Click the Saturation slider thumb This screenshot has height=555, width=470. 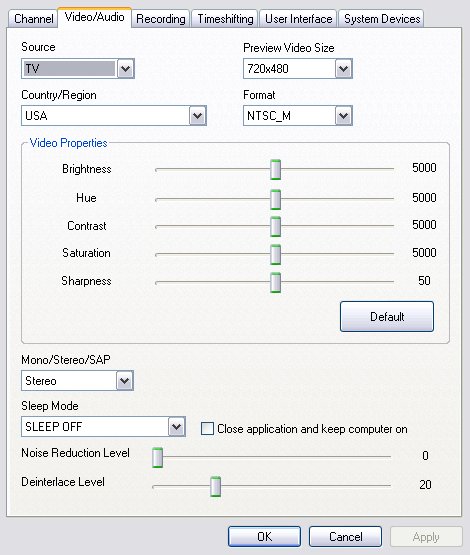coord(275,254)
